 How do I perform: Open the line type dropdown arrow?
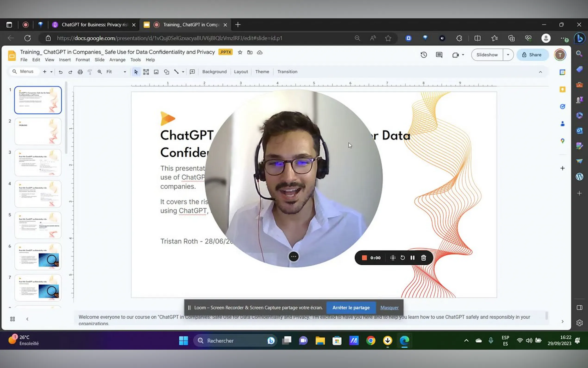(183, 72)
